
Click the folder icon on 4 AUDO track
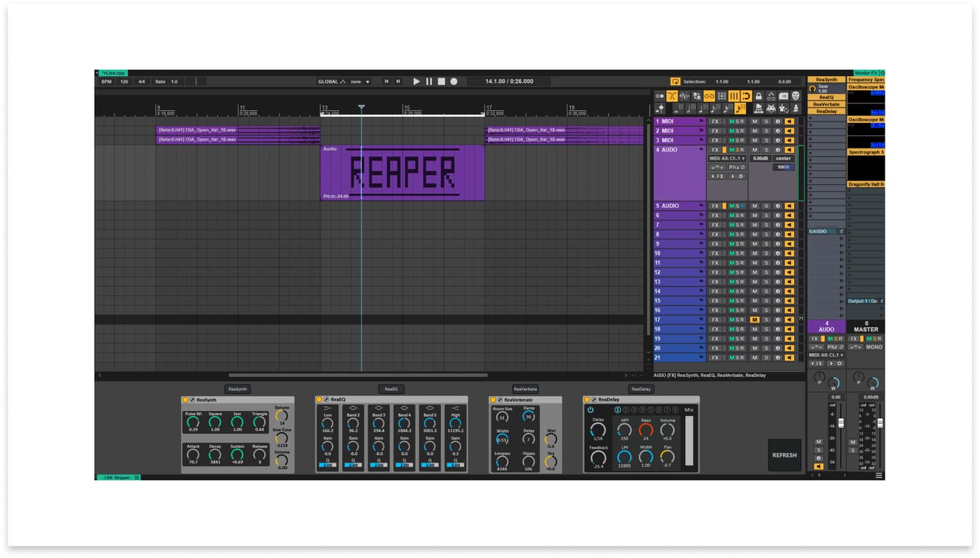pos(701,149)
